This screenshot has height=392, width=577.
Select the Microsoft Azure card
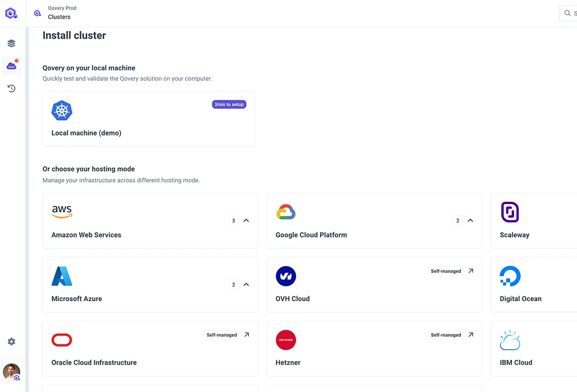[150, 285]
